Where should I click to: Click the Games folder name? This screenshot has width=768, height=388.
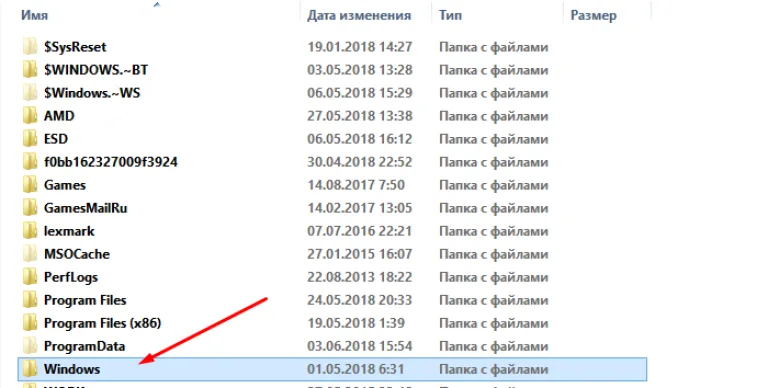(65, 185)
